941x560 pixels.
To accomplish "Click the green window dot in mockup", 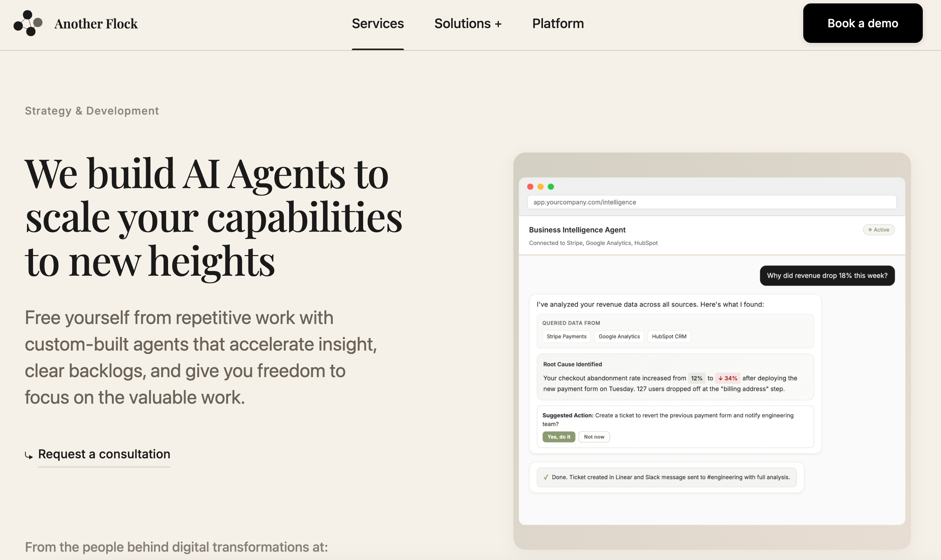I will coord(551,187).
